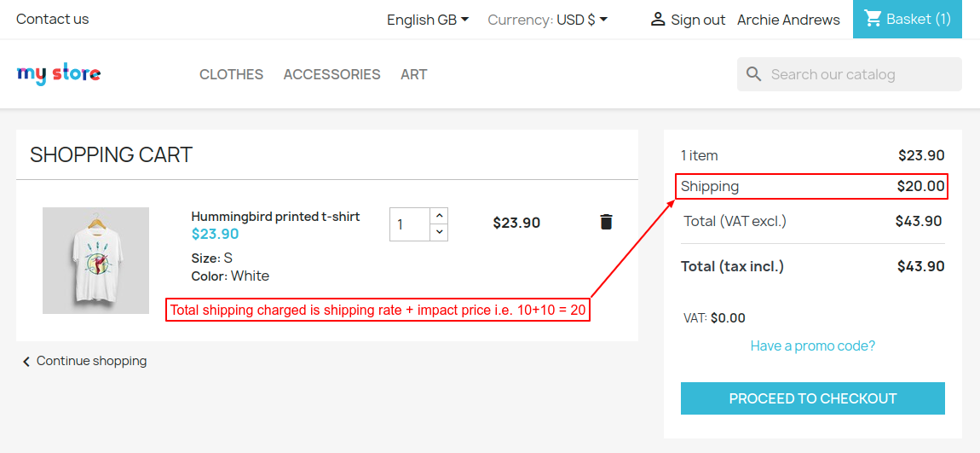Viewport: 980px width, 453px height.
Task: Open the Accessories menu
Action: point(331,74)
